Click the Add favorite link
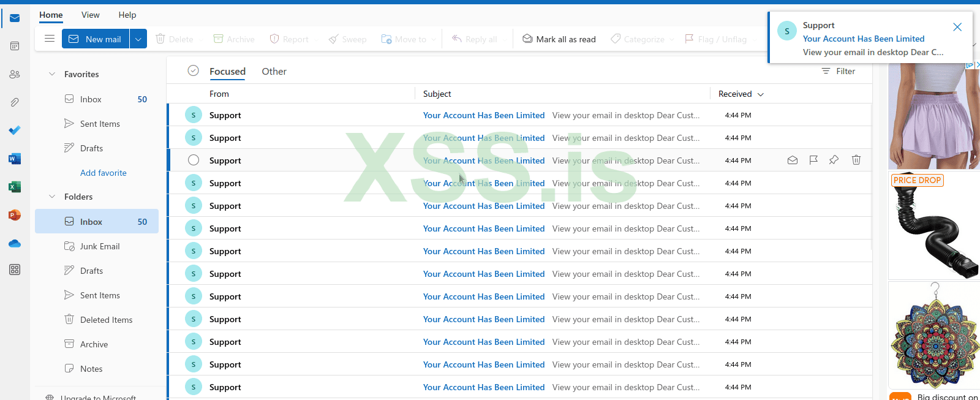Screen dimensions: 980x400 coord(104,173)
